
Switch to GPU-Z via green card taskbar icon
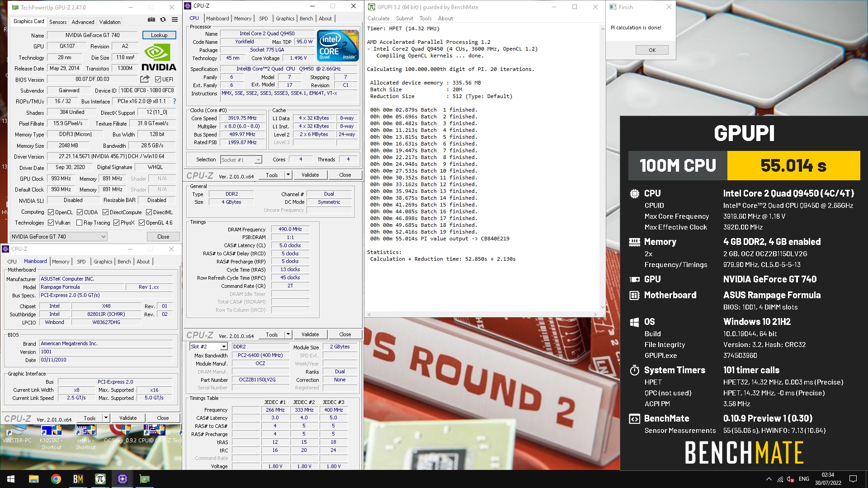[x=144, y=479]
